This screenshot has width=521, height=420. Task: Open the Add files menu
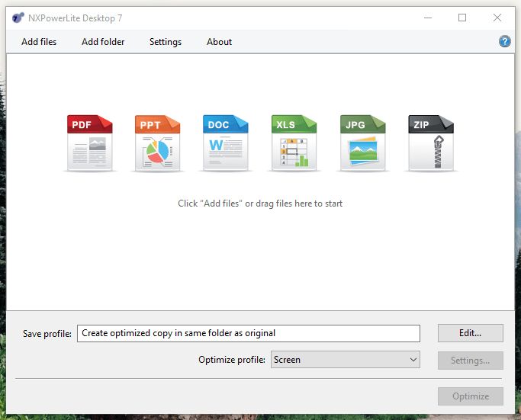(39, 42)
